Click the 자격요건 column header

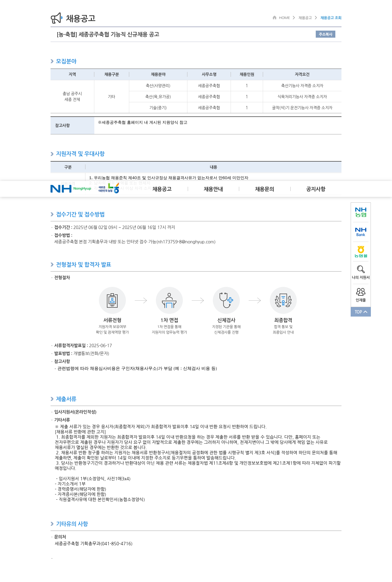pos(302,74)
